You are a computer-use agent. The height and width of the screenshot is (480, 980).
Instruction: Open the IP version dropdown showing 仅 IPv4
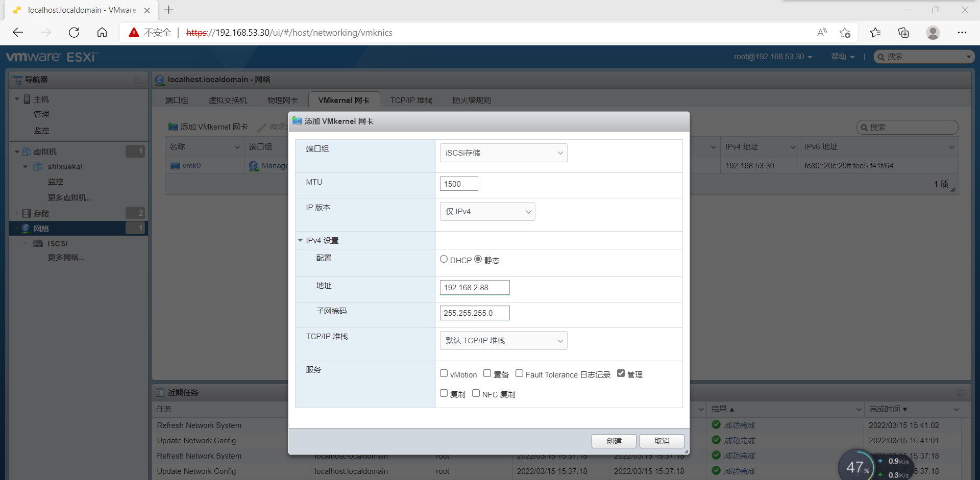pyautogui.click(x=487, y=212)
